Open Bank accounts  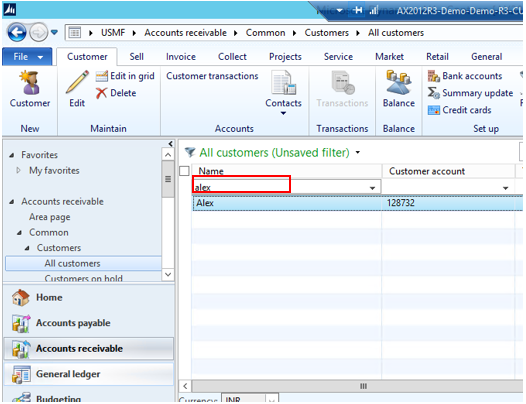(465, 76)
